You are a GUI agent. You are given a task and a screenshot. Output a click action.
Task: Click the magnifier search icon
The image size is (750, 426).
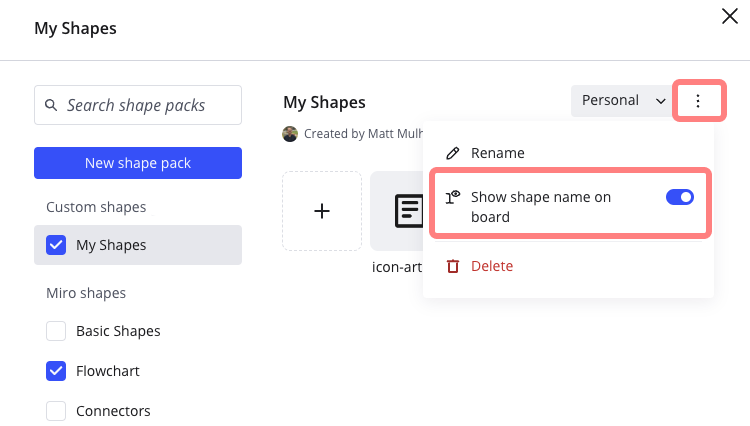(x=52, y=105)
